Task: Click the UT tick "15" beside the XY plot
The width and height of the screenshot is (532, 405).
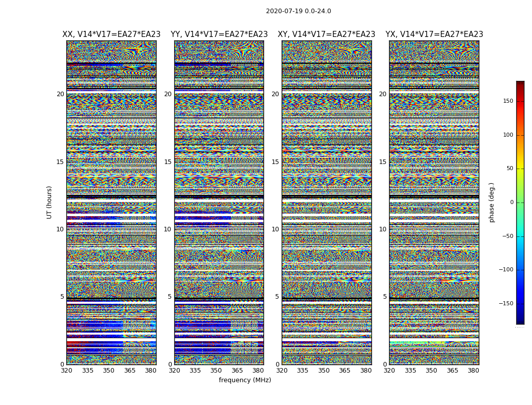Action: point(276,162)
